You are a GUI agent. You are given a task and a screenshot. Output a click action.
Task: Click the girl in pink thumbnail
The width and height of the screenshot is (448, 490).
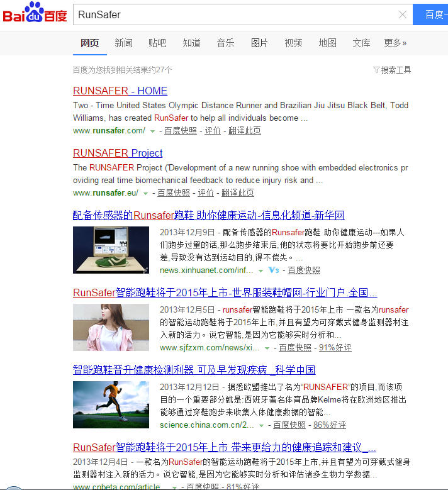pos(111,328)
